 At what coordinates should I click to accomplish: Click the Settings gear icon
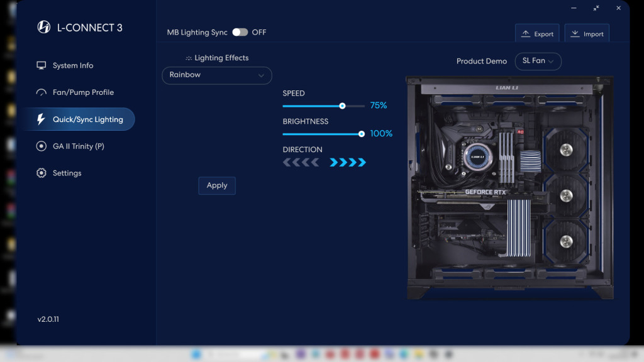point(42,173)
